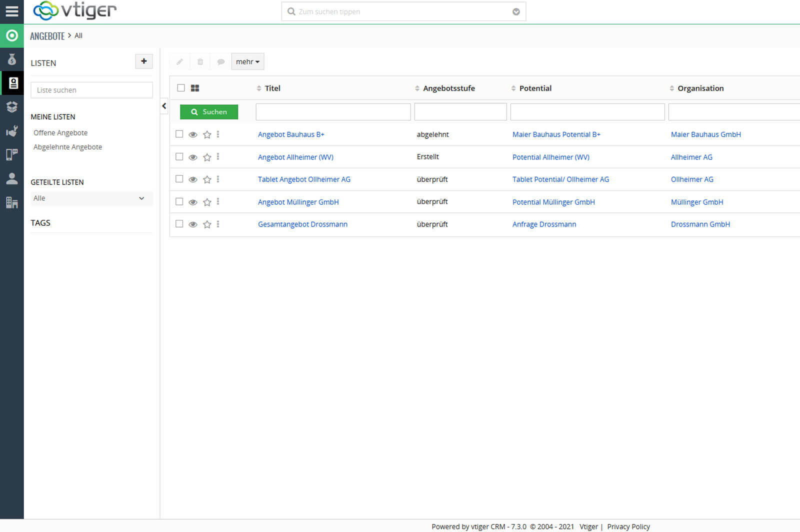Open the Tablet Angebot Ollheimer AG link

[x=304, y=179]
